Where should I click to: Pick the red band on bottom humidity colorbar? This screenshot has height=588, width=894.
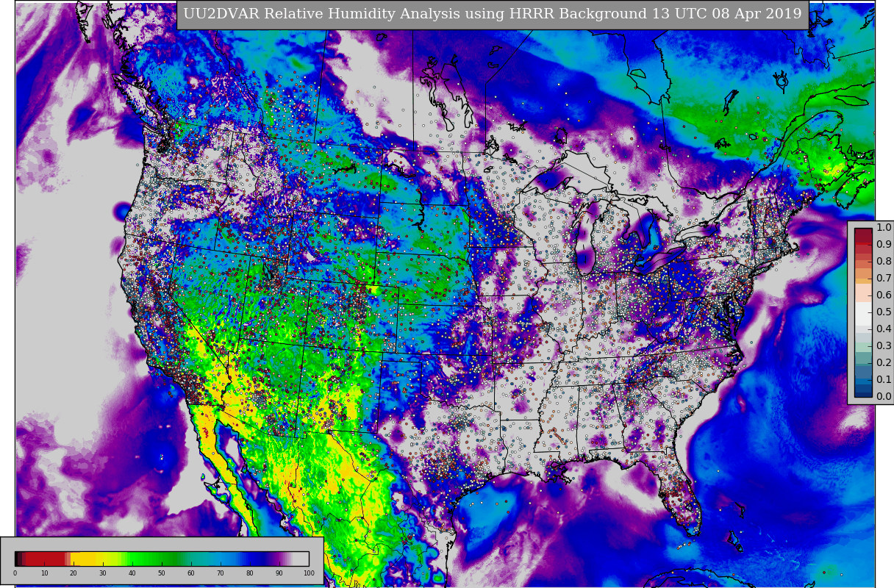tap(46, 559)
